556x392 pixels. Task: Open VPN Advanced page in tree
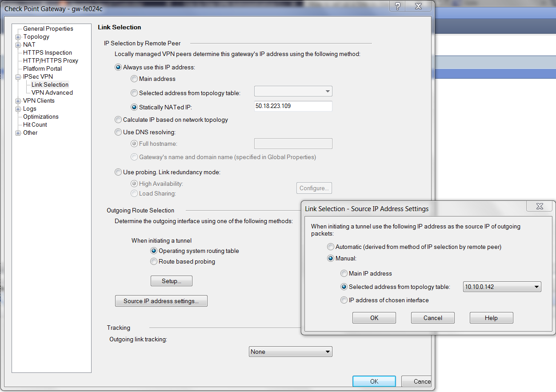tap(52, 92)
